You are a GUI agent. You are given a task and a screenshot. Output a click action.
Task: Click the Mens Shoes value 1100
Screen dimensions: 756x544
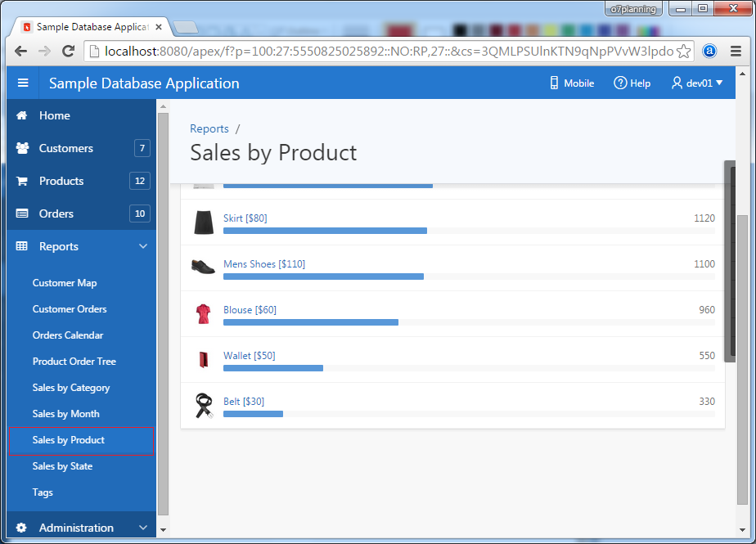pyautogui.click(x=704, y=263)
